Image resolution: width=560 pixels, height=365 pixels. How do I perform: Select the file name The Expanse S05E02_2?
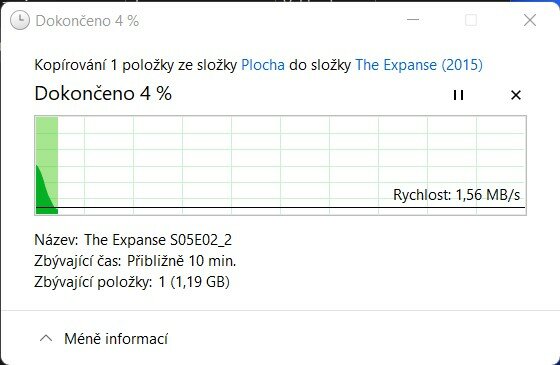(x=158, y=240)
